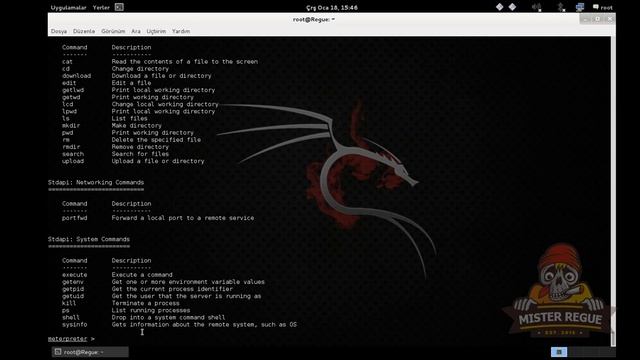Click the 'portfwd' command text
640x360 pixels.
pos(74,218)
